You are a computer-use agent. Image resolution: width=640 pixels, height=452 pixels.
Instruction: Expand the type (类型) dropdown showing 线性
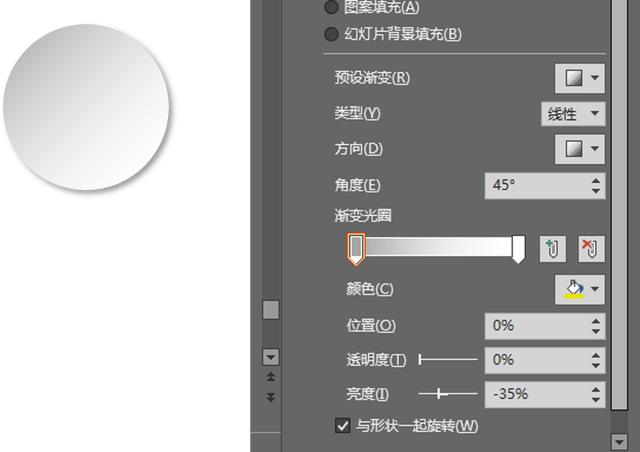point(573,113)
